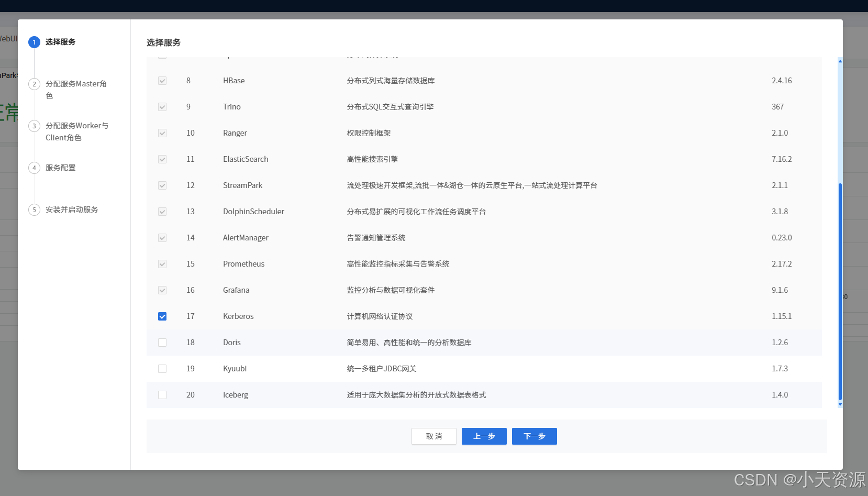Click HBase version 2.4.16
This screenshot has width=868, height=496.
[x=782, y=81]
